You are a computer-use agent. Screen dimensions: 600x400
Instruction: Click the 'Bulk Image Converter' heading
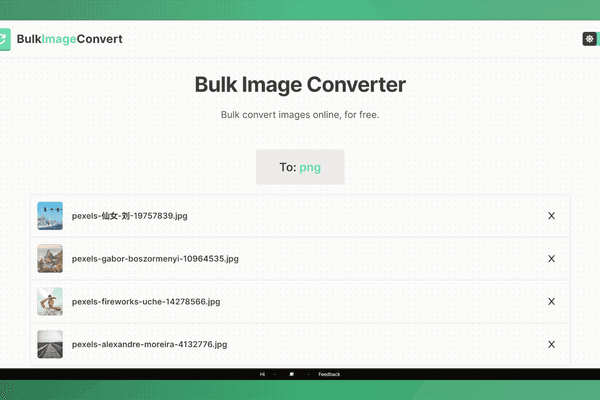point(300,85)
